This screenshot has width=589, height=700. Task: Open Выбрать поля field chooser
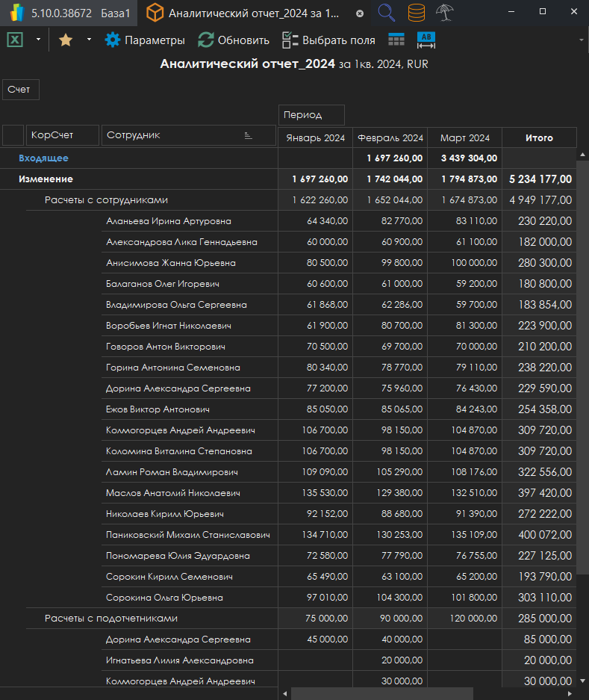coord(328,40)
